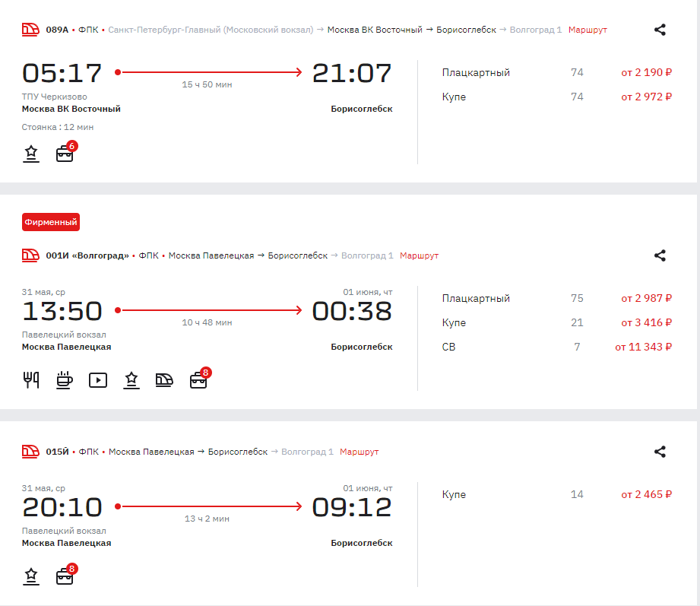This screenshot has width=700, height=606.
Task: Open Маршрут link for train 089А
Action: [x=588, y=30]
